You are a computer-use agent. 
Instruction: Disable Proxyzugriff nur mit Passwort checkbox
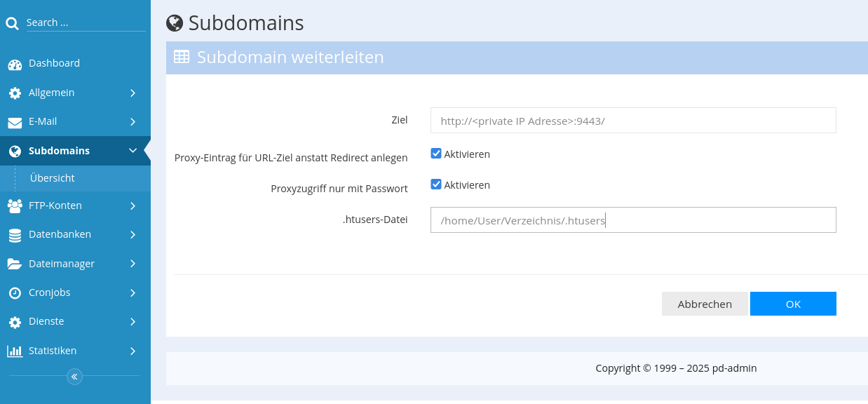(x=436, y=184)
